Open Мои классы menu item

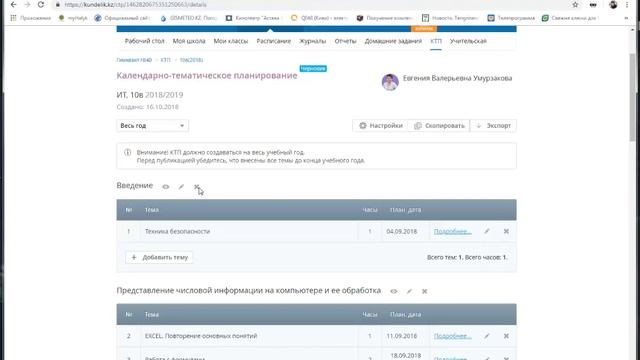[x=231, y=41]
